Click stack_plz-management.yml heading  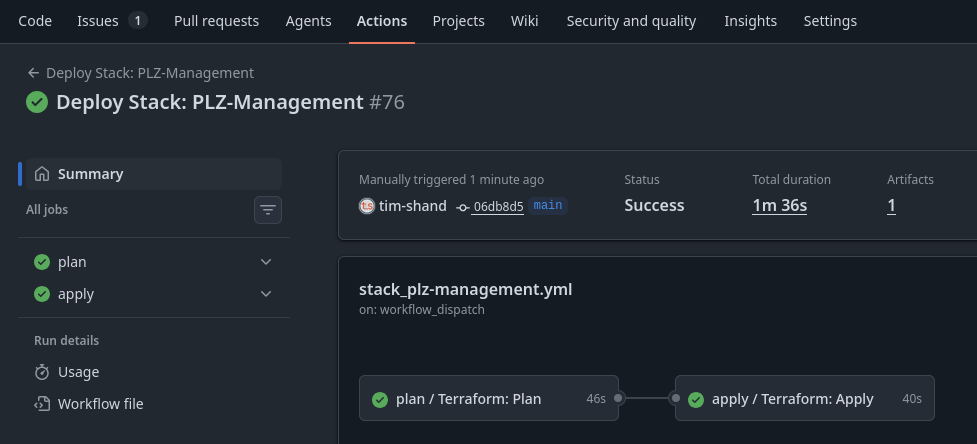click(x=465, y=290)
